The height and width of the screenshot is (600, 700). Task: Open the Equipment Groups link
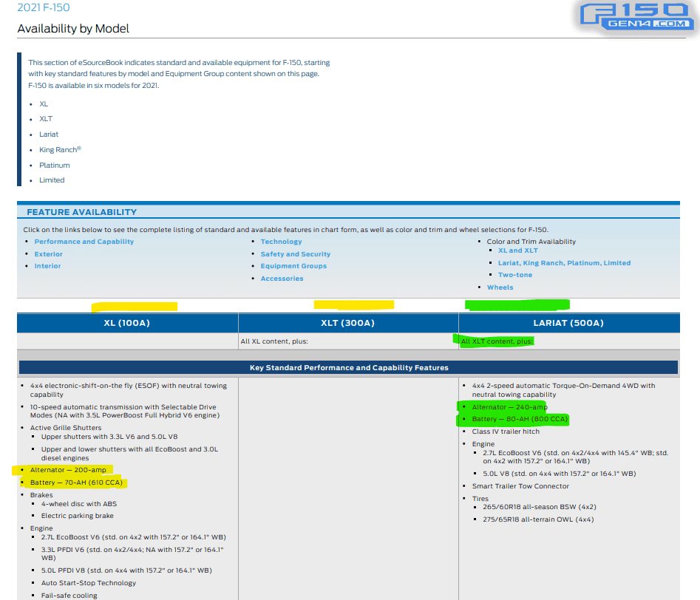pos(293,266)
